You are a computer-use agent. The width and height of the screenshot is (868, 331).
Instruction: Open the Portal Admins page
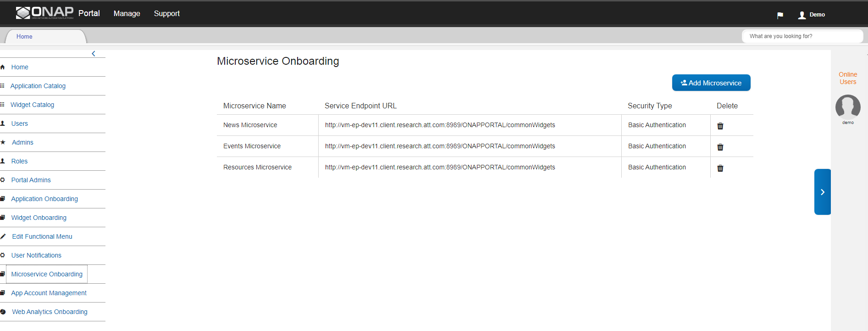(x=31, y=180)
